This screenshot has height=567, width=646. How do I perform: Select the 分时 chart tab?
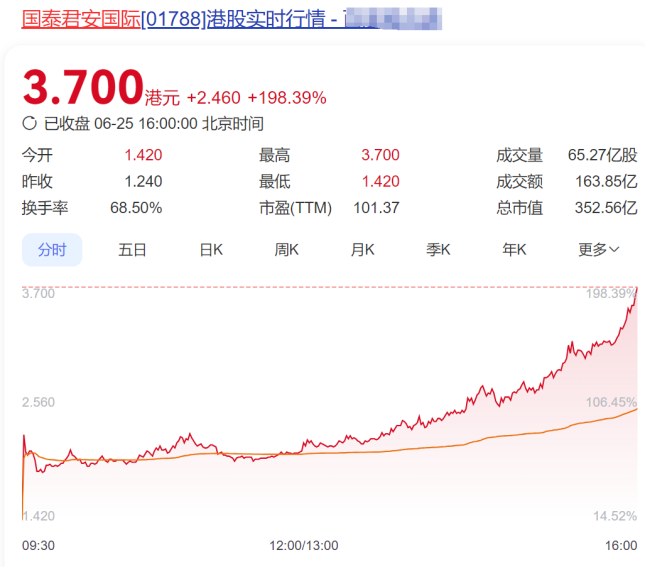pyautogui.click(x=52, y=250)
